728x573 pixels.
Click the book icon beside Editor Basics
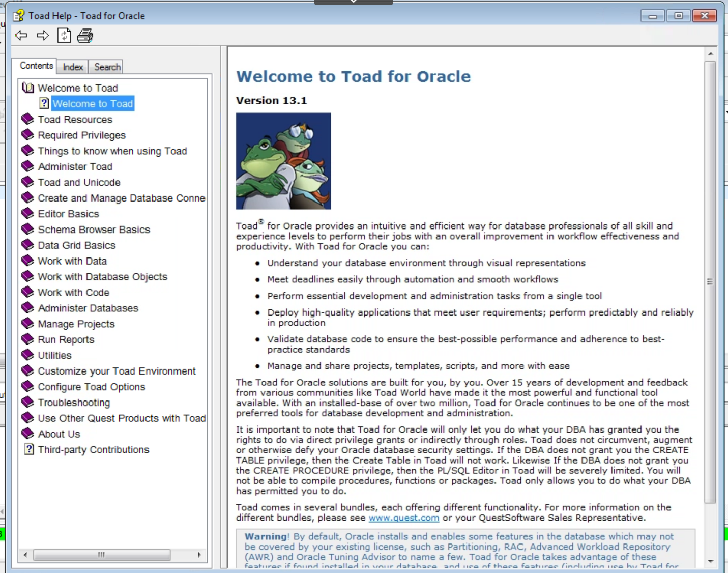pyautogui.click(x=27, y=214)
